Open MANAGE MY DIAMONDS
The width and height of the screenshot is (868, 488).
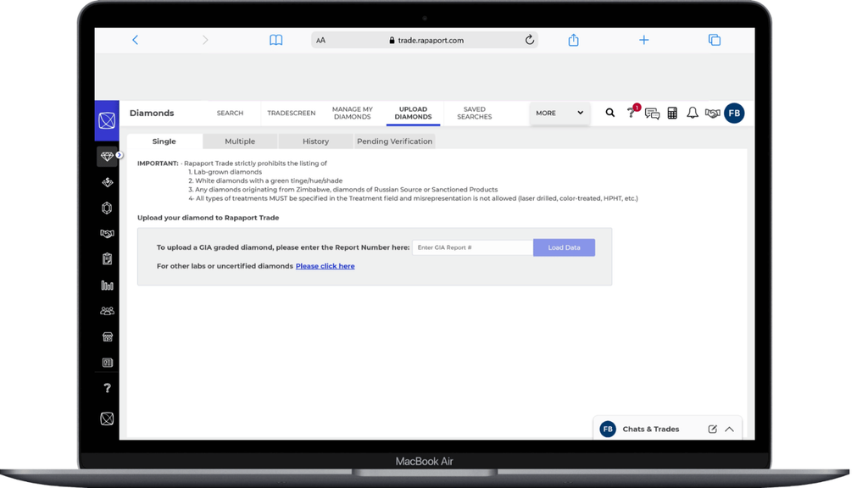[x=353, y=113]
